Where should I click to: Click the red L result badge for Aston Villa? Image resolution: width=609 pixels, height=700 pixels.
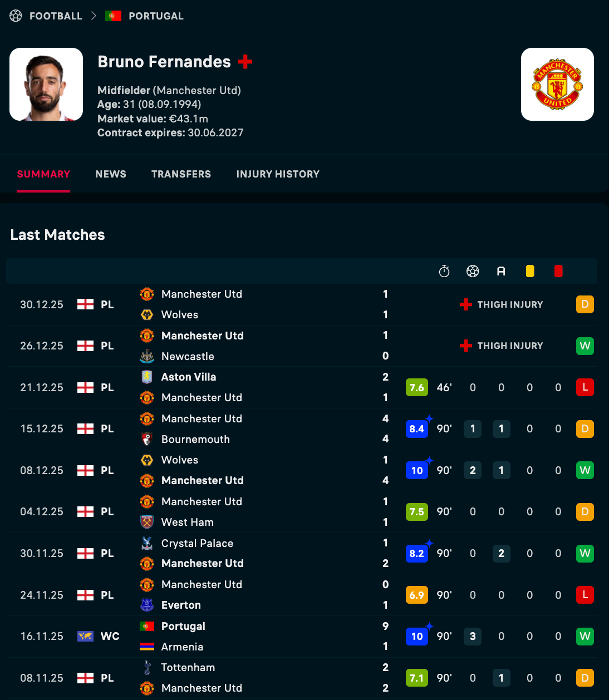point(585,387)
